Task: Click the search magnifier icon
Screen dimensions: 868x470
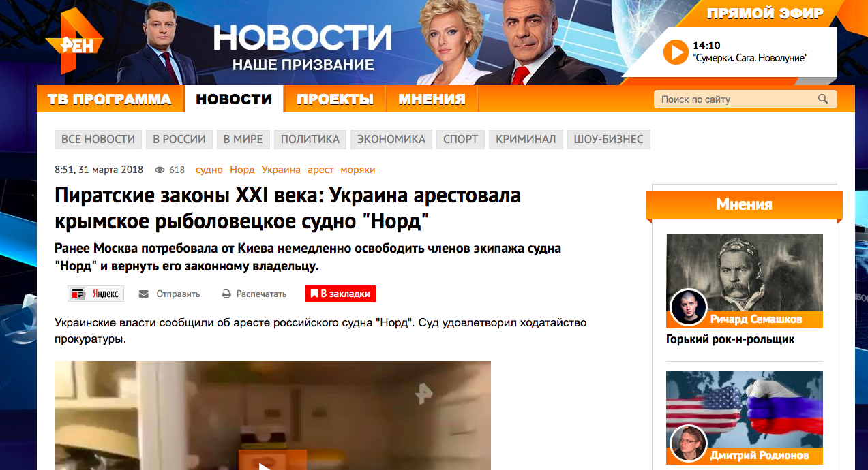Action: pyautogui.click(x=823, y=99)
